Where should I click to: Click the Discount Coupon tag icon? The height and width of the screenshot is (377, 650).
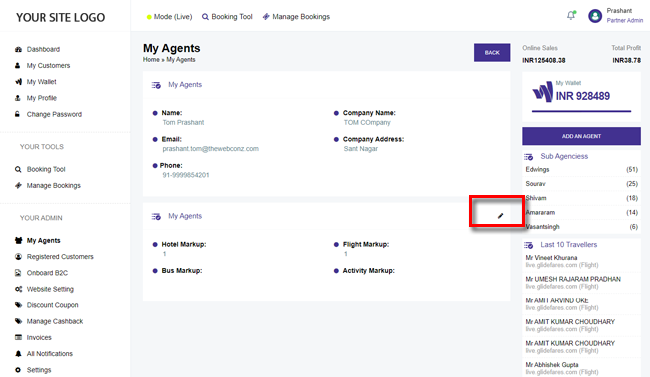pyautogui.click(x=18, y=305)
